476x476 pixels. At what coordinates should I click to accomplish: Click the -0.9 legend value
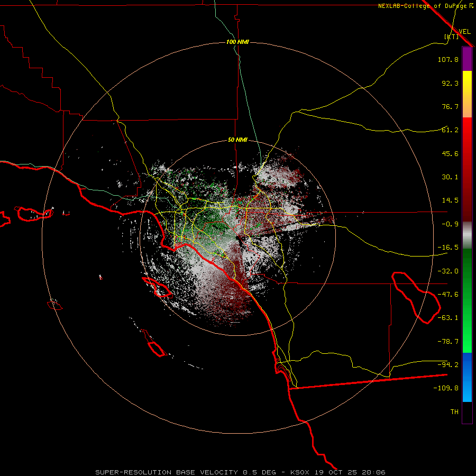point(450,224)
